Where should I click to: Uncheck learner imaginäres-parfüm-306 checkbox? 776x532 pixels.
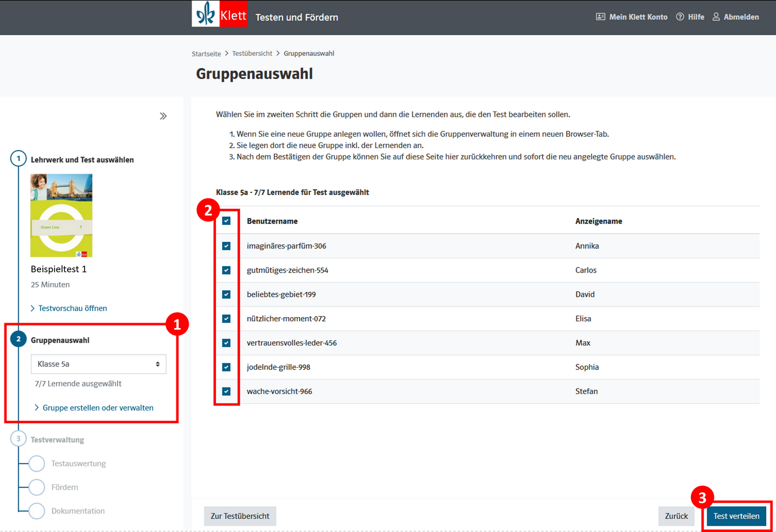coord(226,246)
